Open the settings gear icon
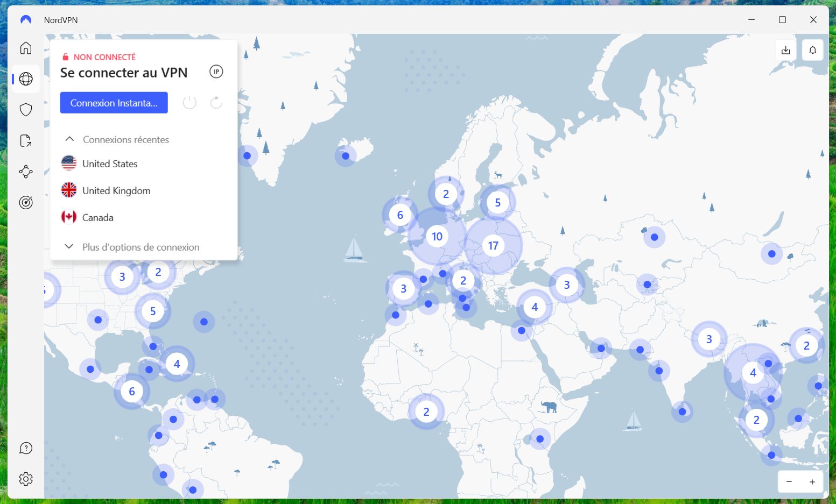Viewport: 836px width, 504px height. click(26, 479)
